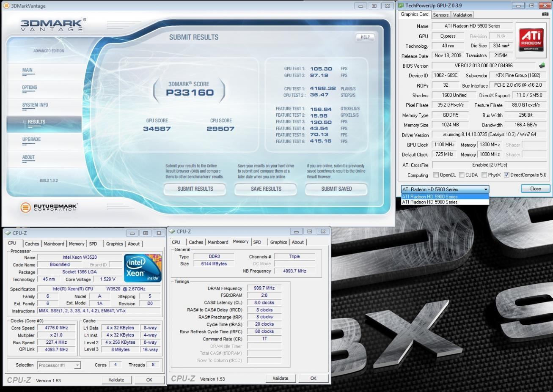
Task: Open SYSTEM INFO in 3DMark sidebar
Action: coord(35,105)
